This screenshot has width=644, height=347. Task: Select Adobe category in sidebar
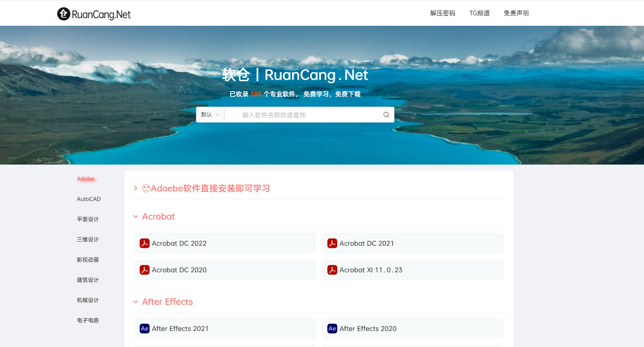pyautogui.click(x=85, y=179)
